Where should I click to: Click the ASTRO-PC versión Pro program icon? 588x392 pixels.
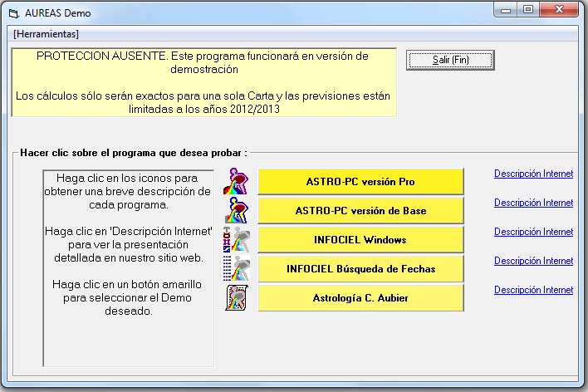pyautogui.click(x=236, y=182)
